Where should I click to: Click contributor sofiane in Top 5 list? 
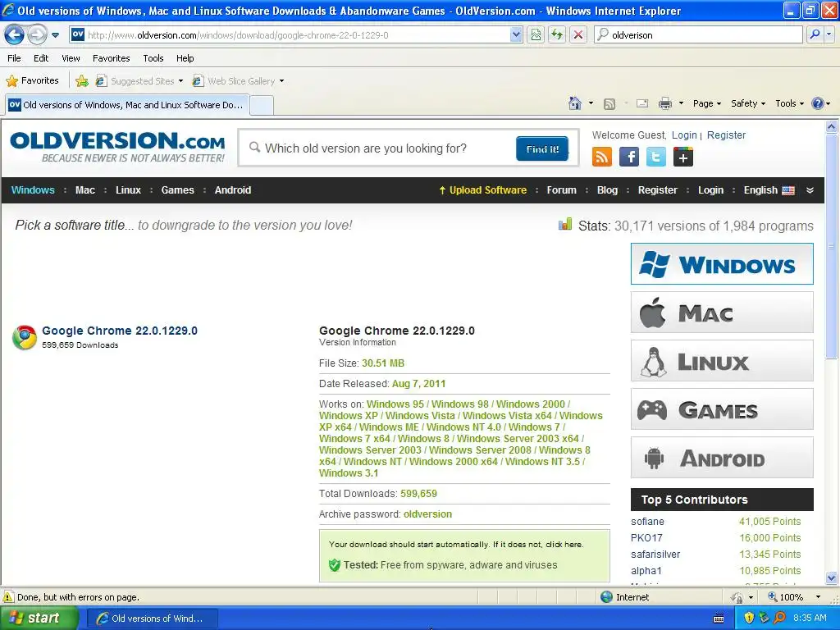647,521
